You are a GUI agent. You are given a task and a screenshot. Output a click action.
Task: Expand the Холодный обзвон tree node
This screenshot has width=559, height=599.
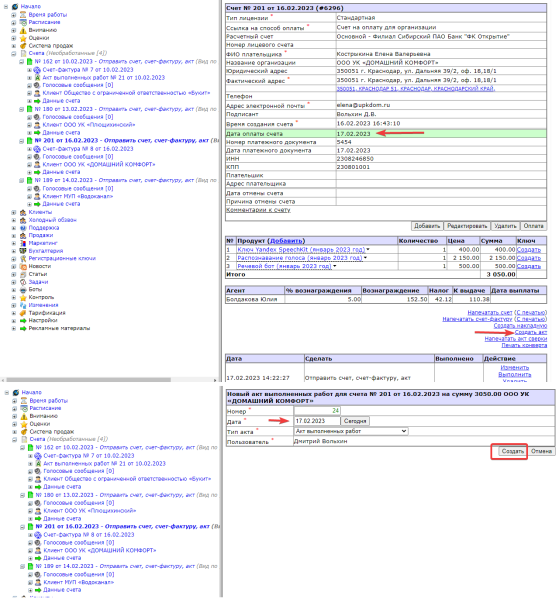(x=14, y=220)
